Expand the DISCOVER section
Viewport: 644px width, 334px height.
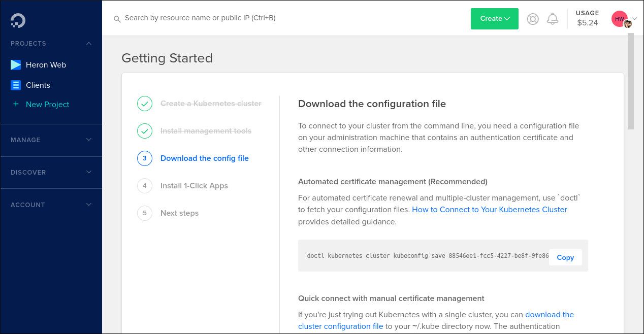[89, 173]
